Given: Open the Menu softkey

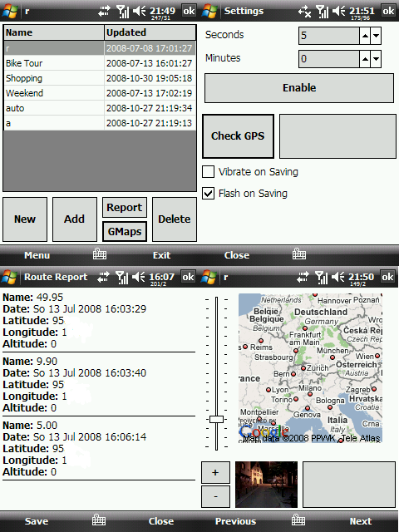Looking at the screenshot, I should (37, 255).
